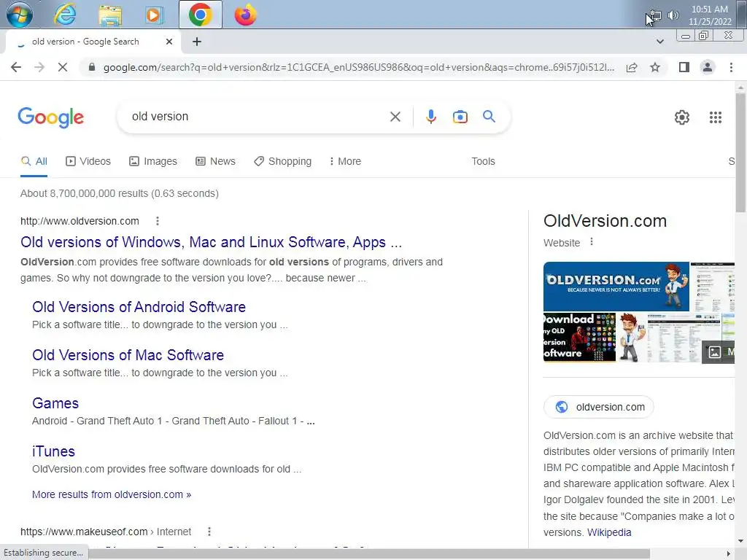Screen dimensions: 747x560
Task: Open Windows Explorer from the taskbar
Action: point(110,15)
